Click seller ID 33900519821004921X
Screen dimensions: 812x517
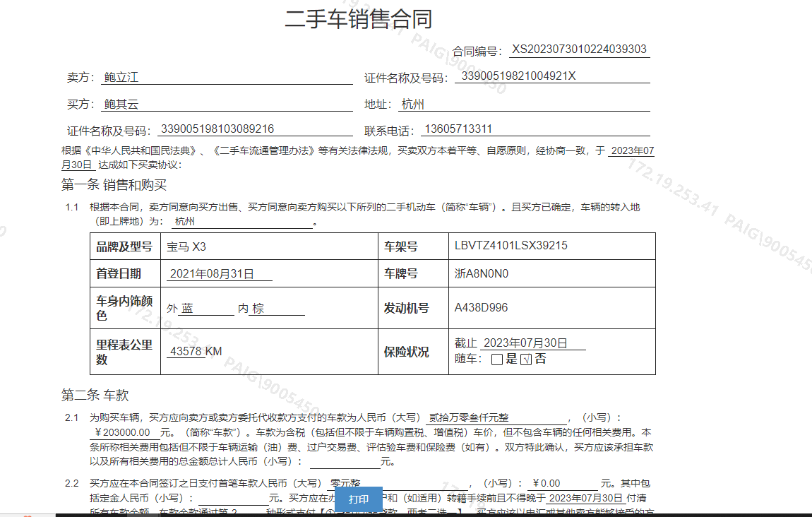tap(518, 76)
